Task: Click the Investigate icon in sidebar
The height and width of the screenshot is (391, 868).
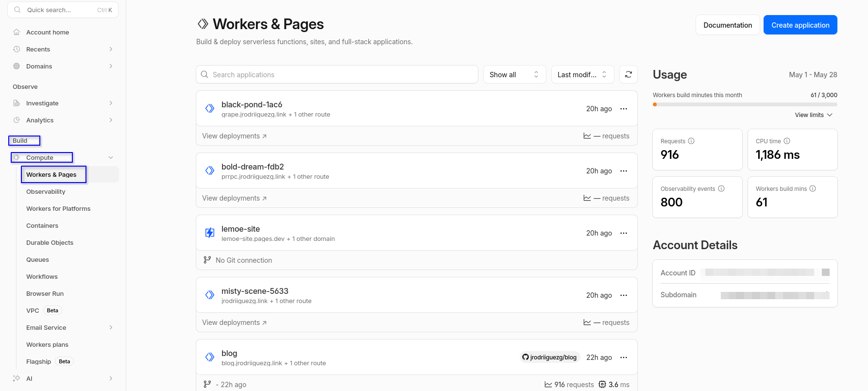Action: tap(17, 103)
